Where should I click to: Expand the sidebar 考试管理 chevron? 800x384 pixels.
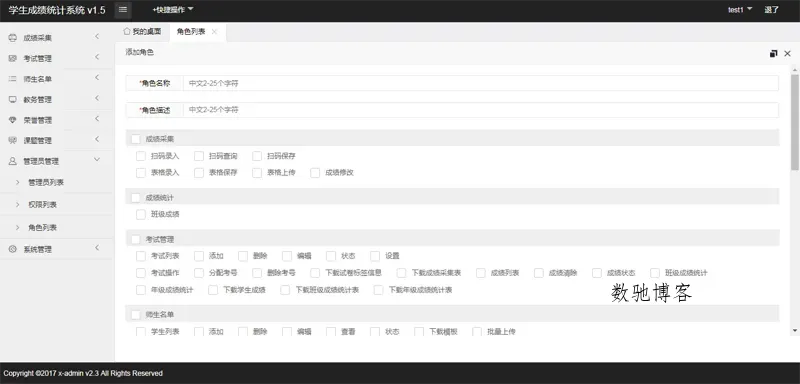(97, 57)
